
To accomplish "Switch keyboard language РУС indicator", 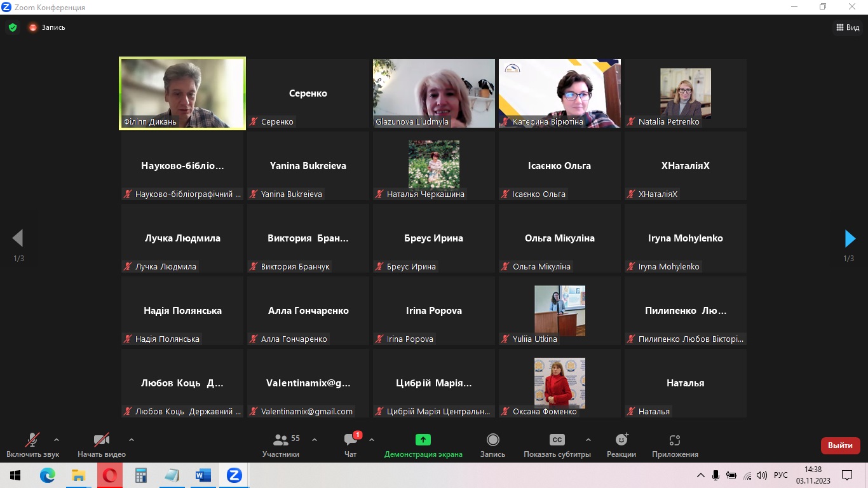I will [x=781, y=475].
